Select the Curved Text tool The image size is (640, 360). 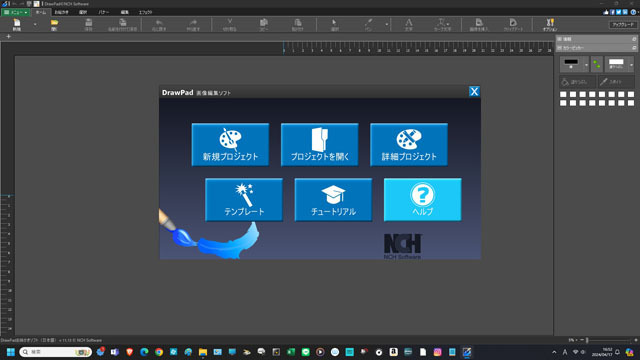[442, 24]
